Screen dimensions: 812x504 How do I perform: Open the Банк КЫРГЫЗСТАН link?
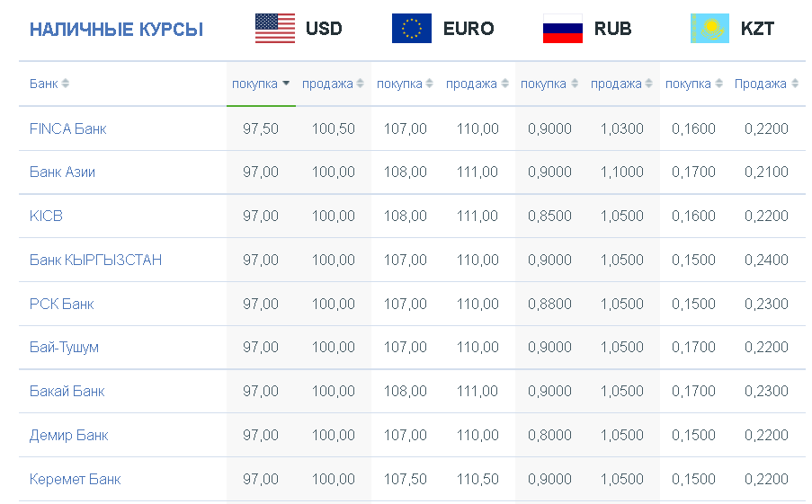coord(96,260)
